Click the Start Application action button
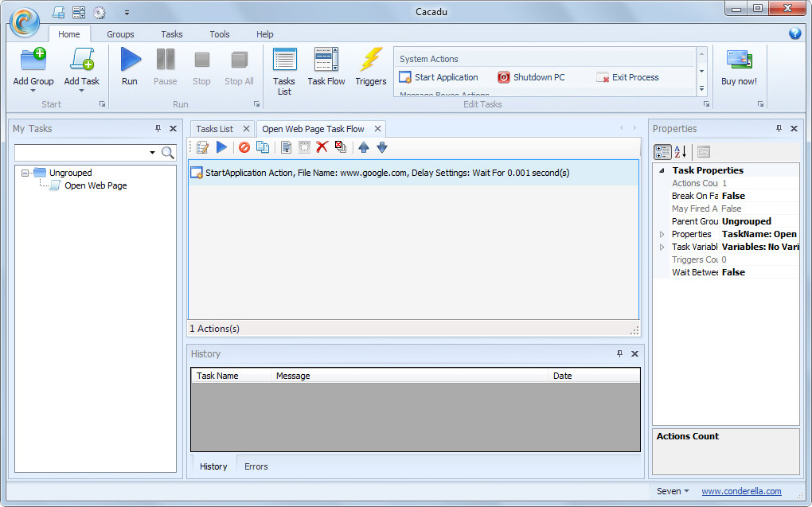 439,77
